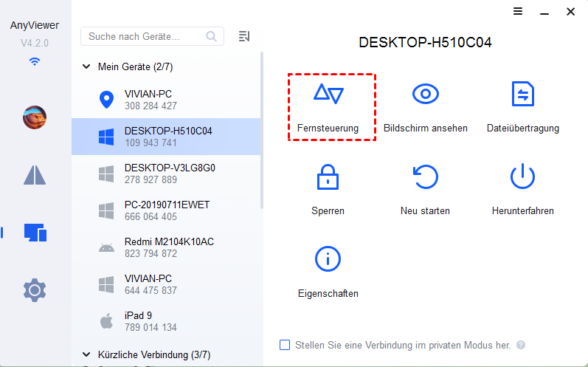
Task: Select iPad 9 device row
Action: click(x=166, y=321)
